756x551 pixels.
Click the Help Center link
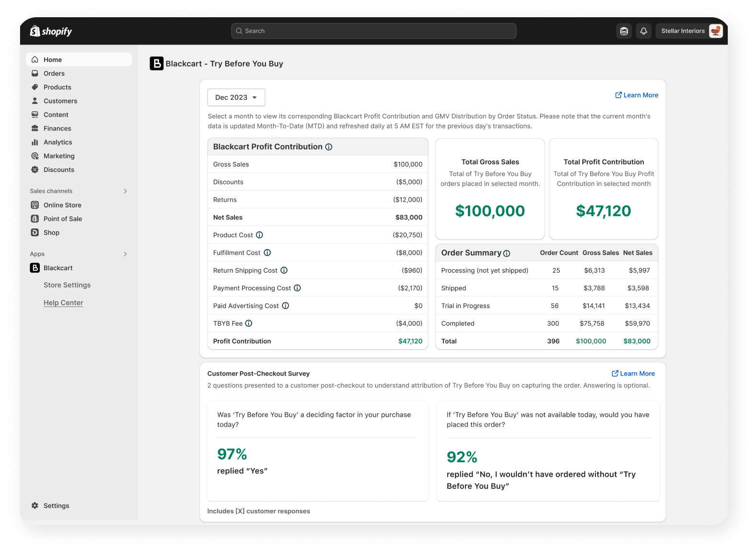tap(63, 303)
